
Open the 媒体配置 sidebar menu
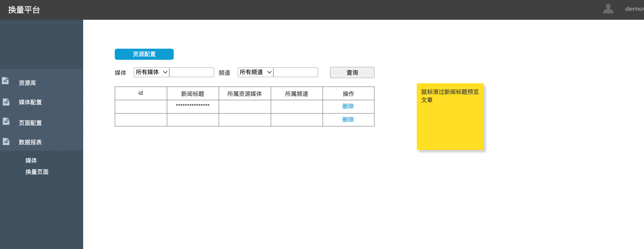(x=41, y=101)
